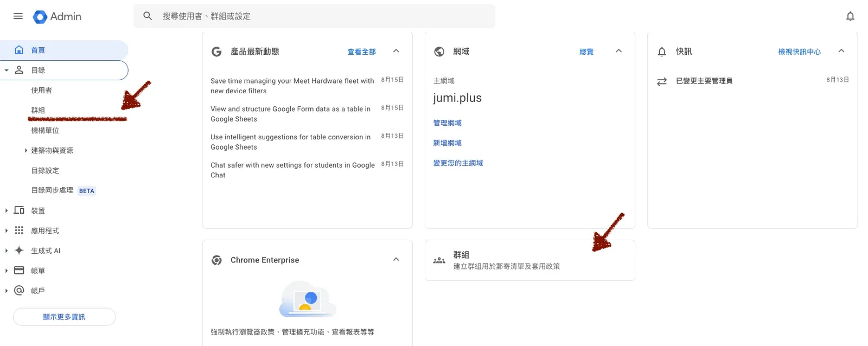This screenshot has width=868, height=346.
Task: Click 總覽 link in 網域 card
Action: 586,52
